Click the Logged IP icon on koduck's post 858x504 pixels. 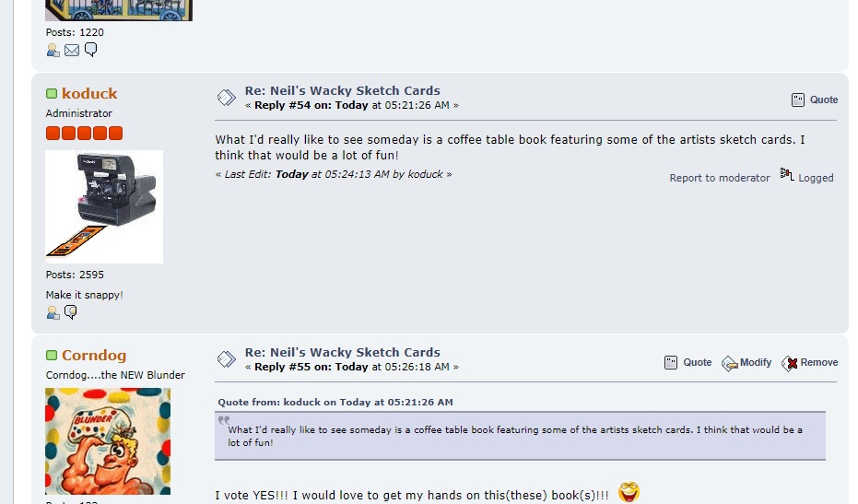point(787,174)
